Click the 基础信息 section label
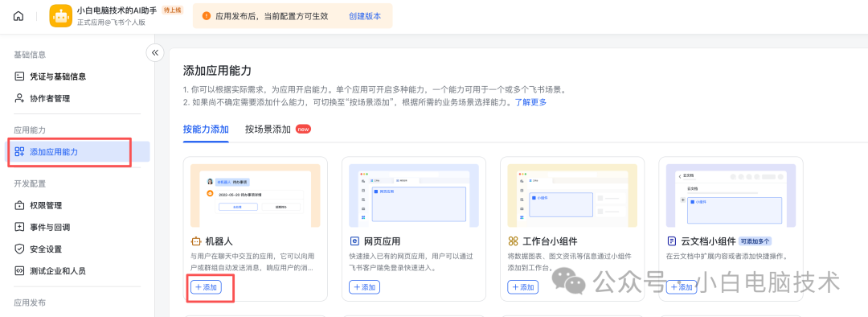This screenshot has width=868, height=317. pyautogui.click(x=30, y=55)
